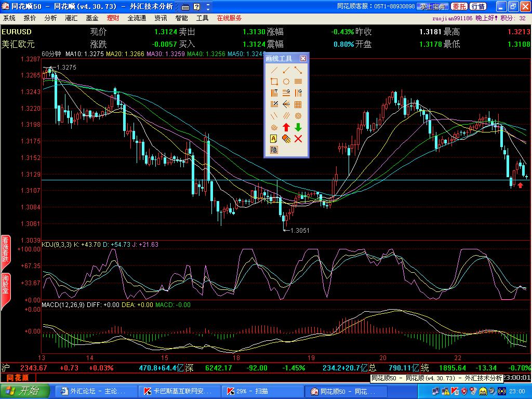The image size is (532, 399).
Task: Click the 1.3051 low price annotation
Action: [300, 230]
